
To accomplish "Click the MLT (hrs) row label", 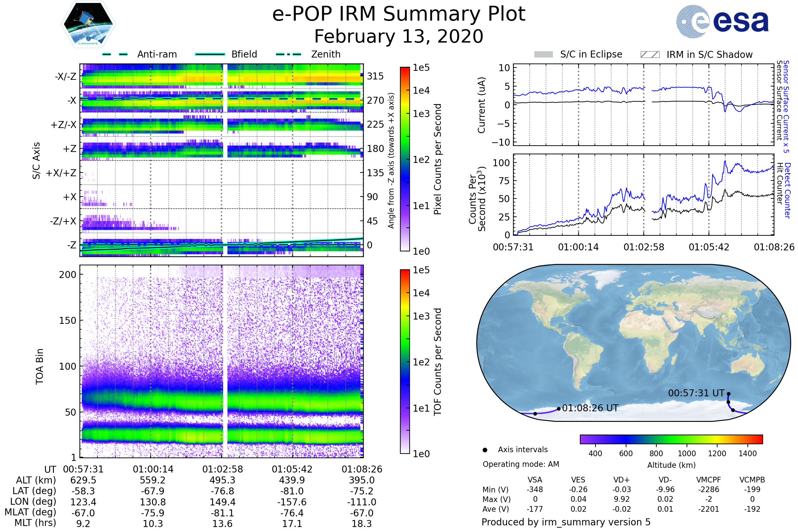I will (35, 523).
